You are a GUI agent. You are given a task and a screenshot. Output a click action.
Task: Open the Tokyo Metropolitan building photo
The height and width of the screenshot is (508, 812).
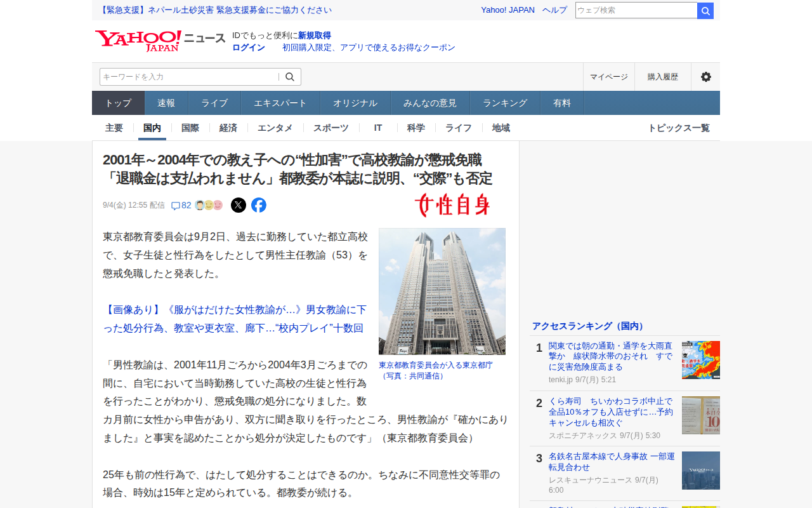pos(442,291)
